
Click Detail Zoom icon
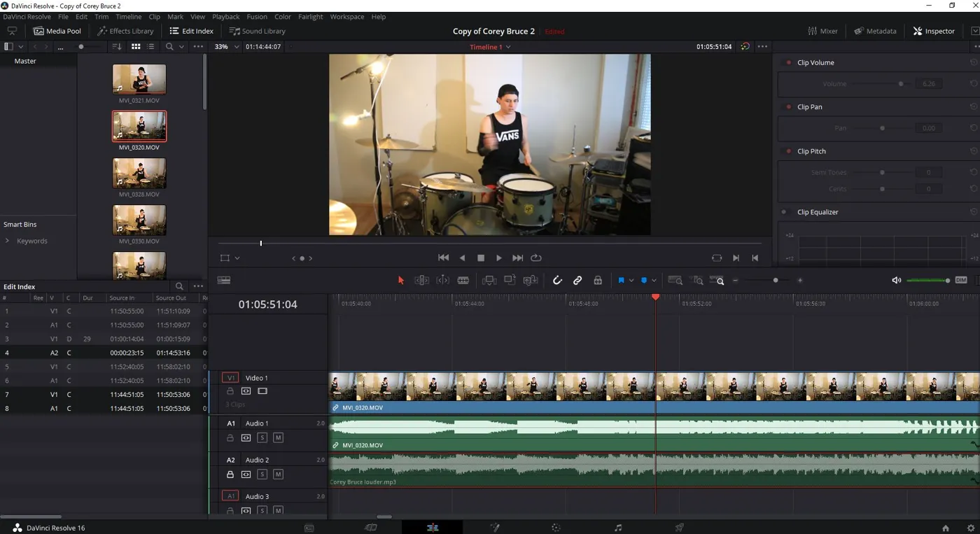click(697, 280)
